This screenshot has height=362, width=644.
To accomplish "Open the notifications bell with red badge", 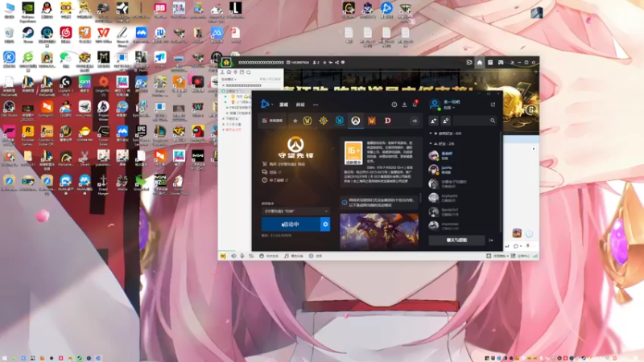I will (x=415, y=104).
